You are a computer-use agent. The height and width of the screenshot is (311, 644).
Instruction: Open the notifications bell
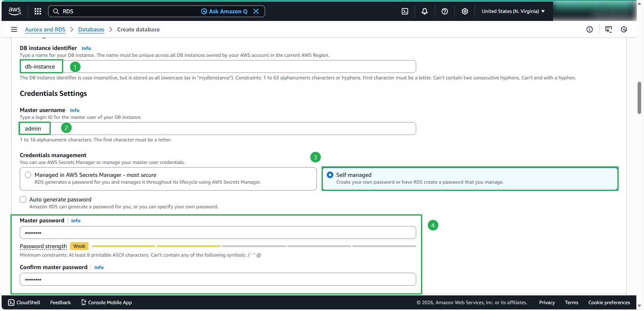tap(425, 11)
